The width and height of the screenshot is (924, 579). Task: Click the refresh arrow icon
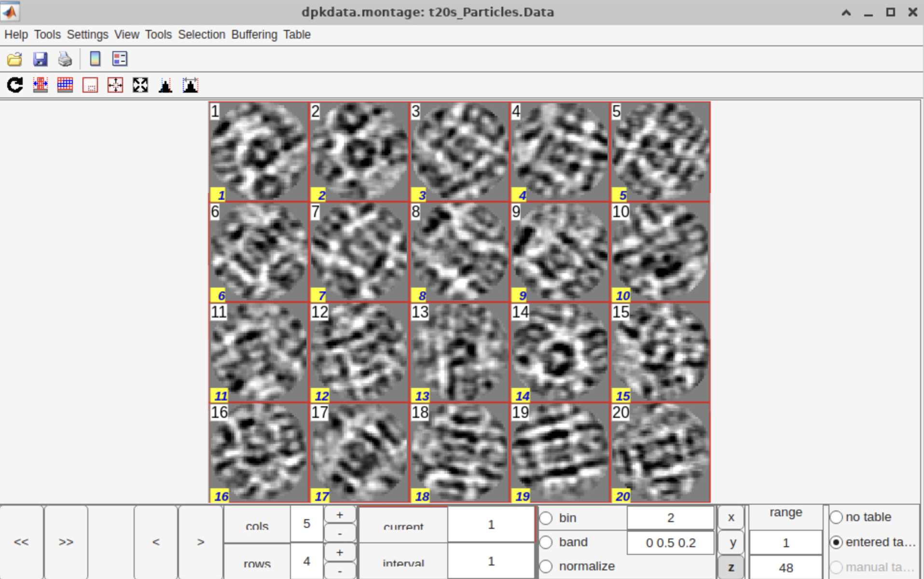click(15, 85)
